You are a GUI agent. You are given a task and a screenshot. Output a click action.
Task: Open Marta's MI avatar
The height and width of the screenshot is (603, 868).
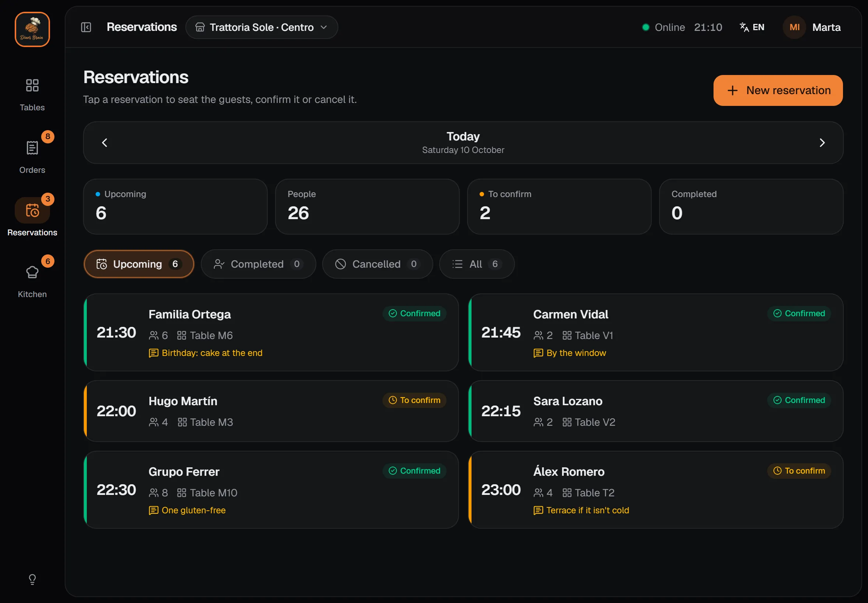(x=794, y=27)
